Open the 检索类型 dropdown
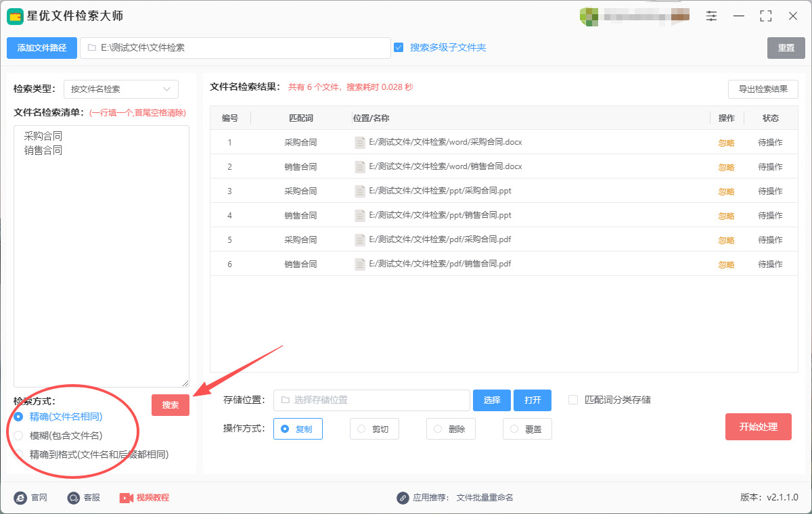This screenshot has width=812, height=514. pos(120,89)
